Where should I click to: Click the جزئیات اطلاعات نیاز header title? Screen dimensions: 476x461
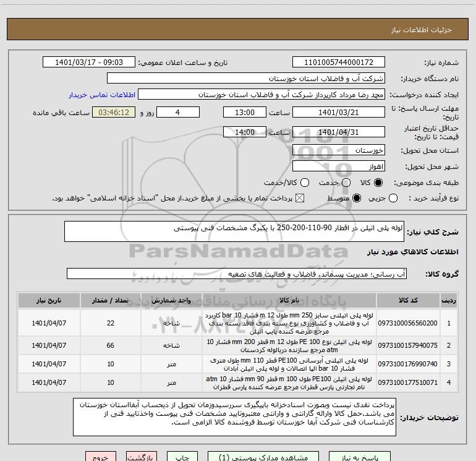pos(422,30)
